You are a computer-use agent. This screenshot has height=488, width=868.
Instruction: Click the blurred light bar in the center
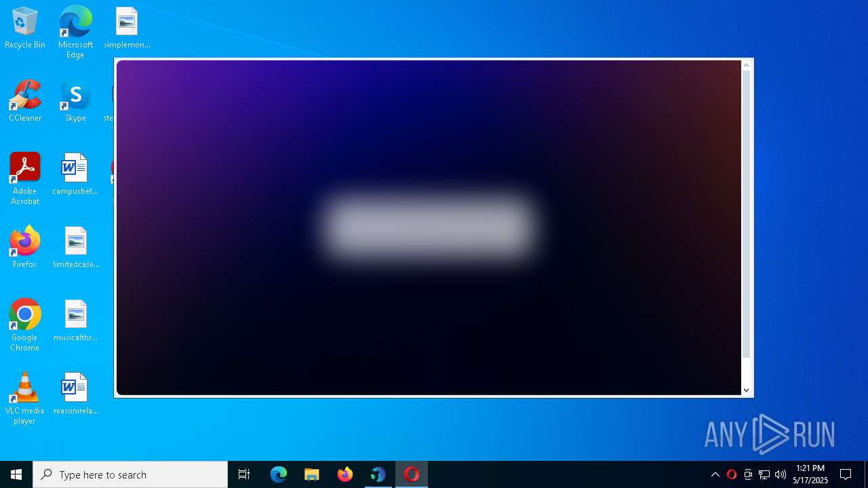coord(429,227)
